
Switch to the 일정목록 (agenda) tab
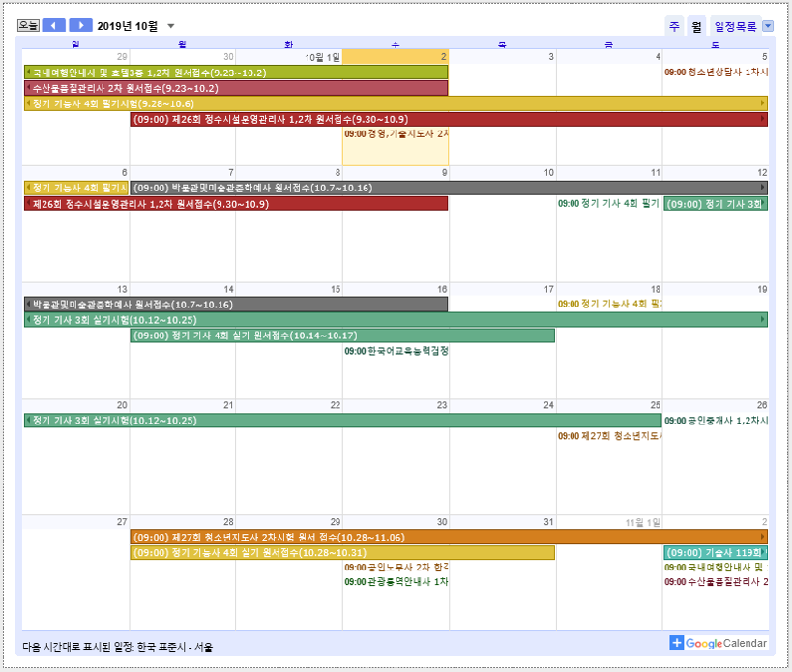[x=735, y=27]
